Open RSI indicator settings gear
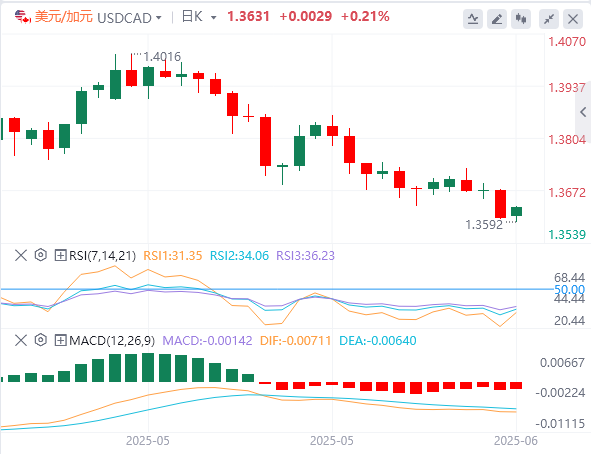 [41, 255]
